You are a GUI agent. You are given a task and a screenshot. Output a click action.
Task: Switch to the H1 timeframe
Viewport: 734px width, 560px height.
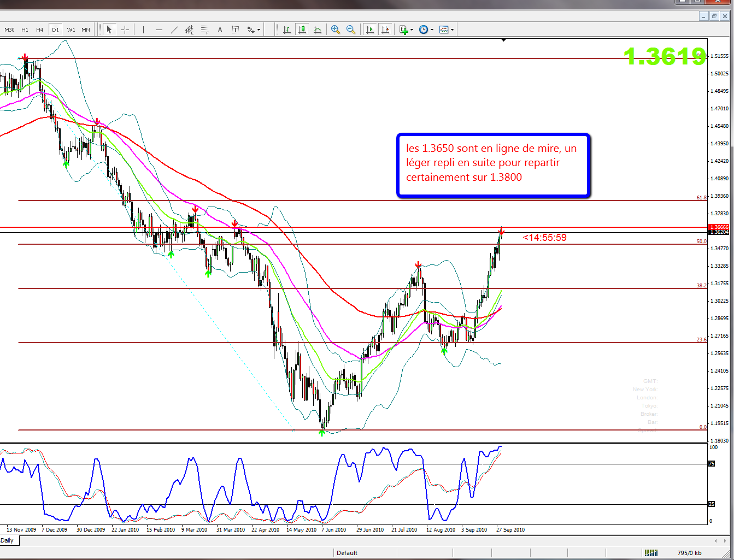[25, 30]
